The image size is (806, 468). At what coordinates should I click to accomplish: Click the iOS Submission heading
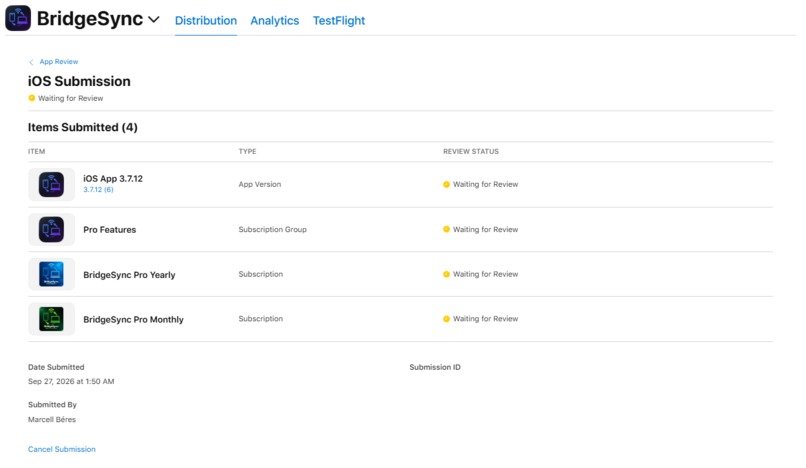click(x=79, y=81)
